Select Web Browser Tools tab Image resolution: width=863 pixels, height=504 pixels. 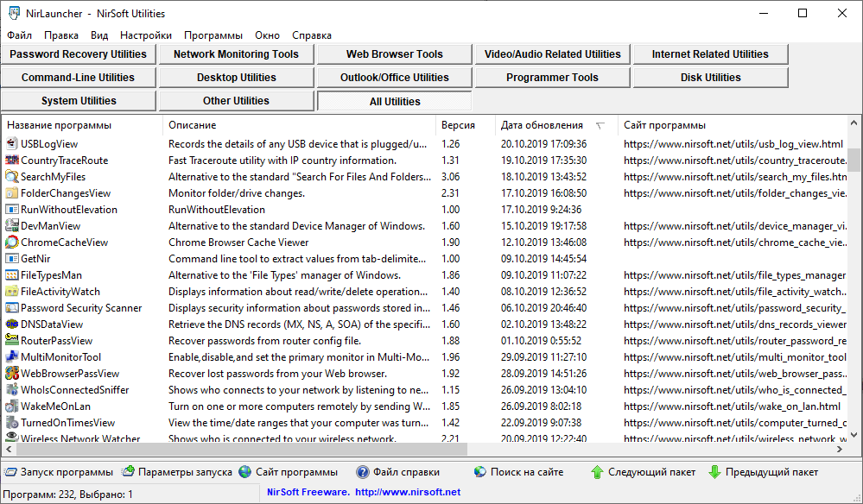click(x=394, y=54)
